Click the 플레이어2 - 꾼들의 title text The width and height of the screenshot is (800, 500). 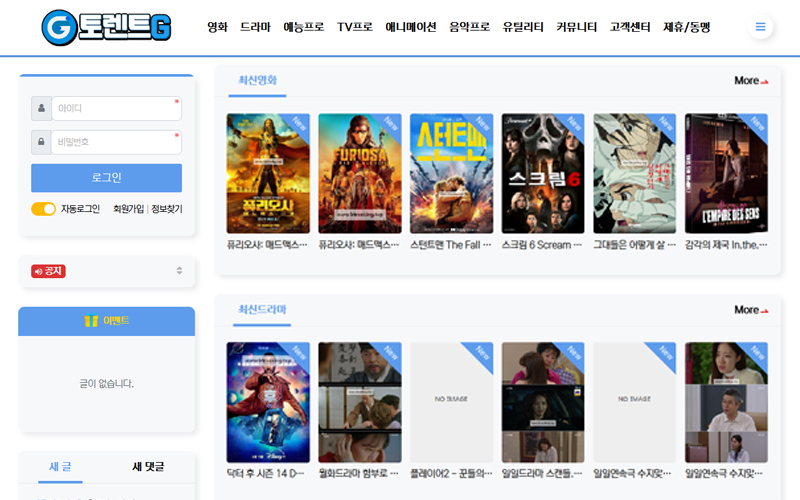click(451, 474)
